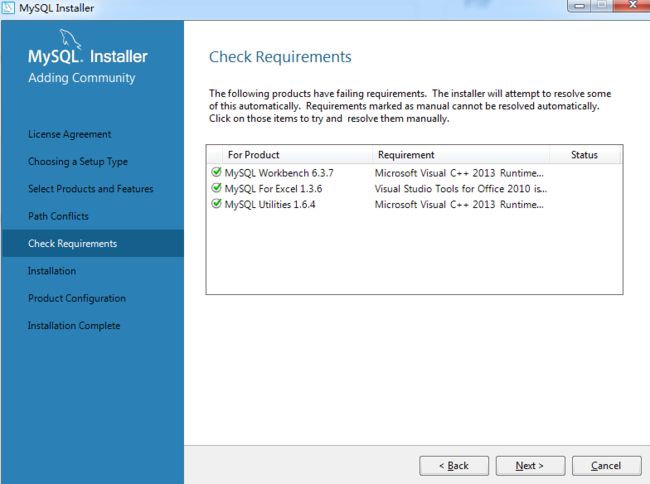Sort by the Status column header
The image size is (650, 484).
pyautogui.click(x=585, y=155)
